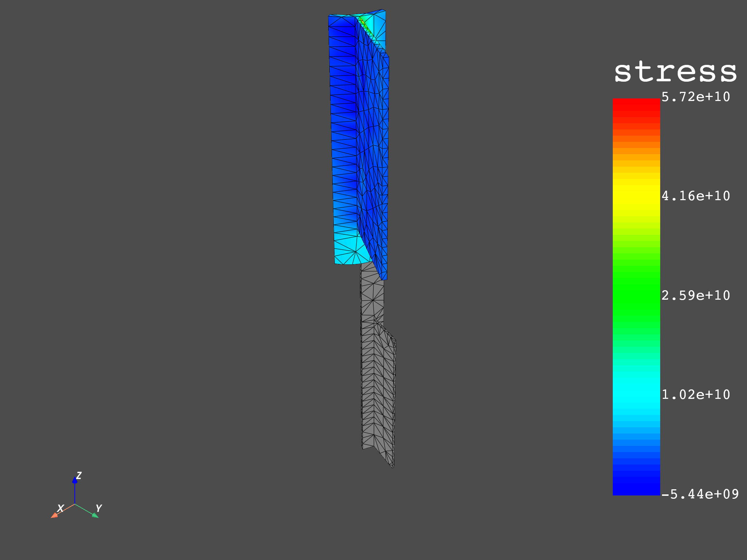Click the 4.16e+10 scale label
747x560 pixels.
[696, 196]
